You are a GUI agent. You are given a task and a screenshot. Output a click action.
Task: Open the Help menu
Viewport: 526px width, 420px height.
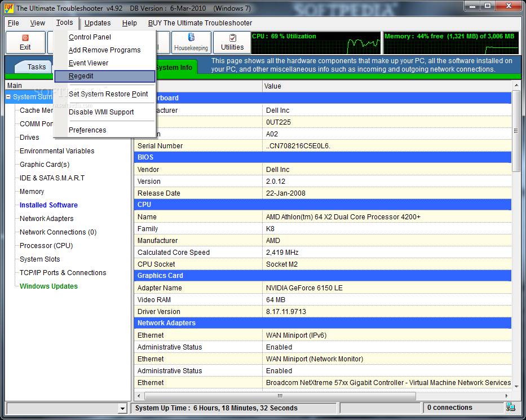click(130, 23)
